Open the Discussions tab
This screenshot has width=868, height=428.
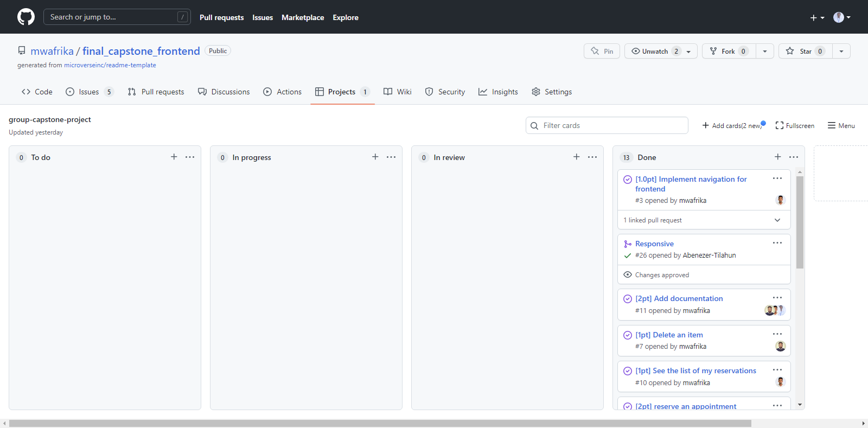point(224,92)
